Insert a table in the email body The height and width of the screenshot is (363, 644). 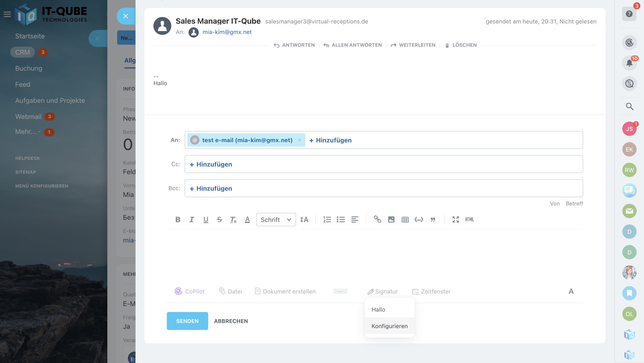405,219
